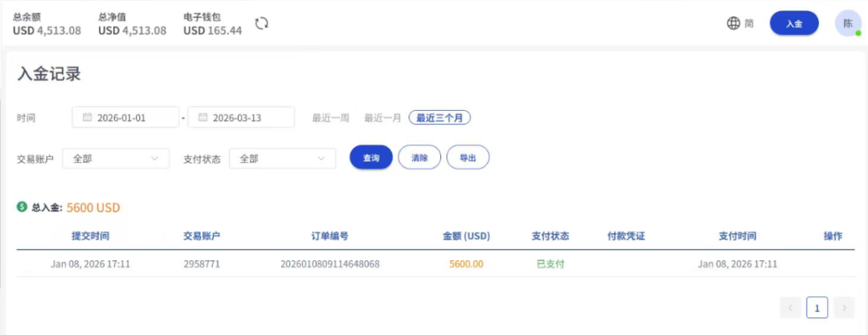The height and width of the screenshot is (335, 868).
Task: Click the start date calendar icon
Action: click(88, 117)
